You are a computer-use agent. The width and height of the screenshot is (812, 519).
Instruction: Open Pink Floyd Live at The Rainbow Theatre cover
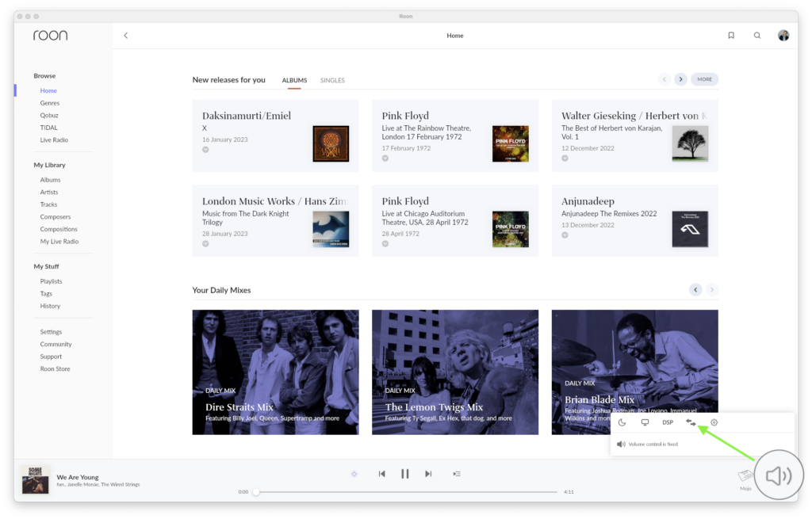[511, 144]
